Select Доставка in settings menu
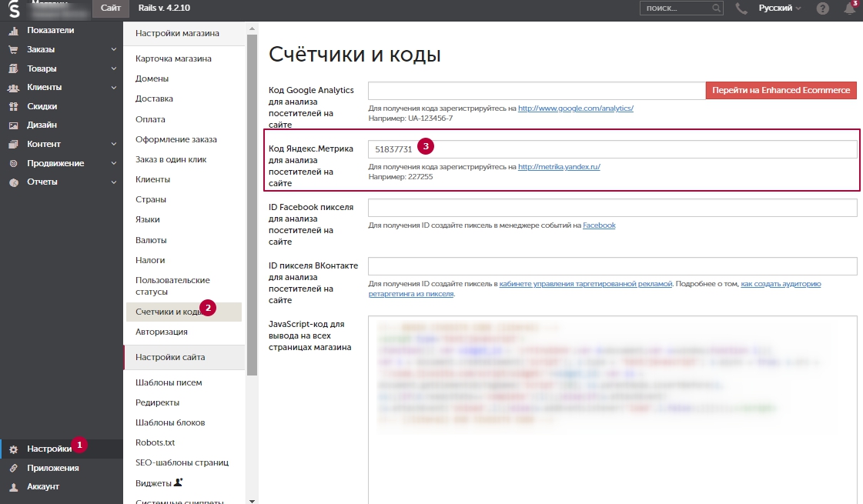The height and width of the screenshot is (504, 863). click(x=154, y=98)
